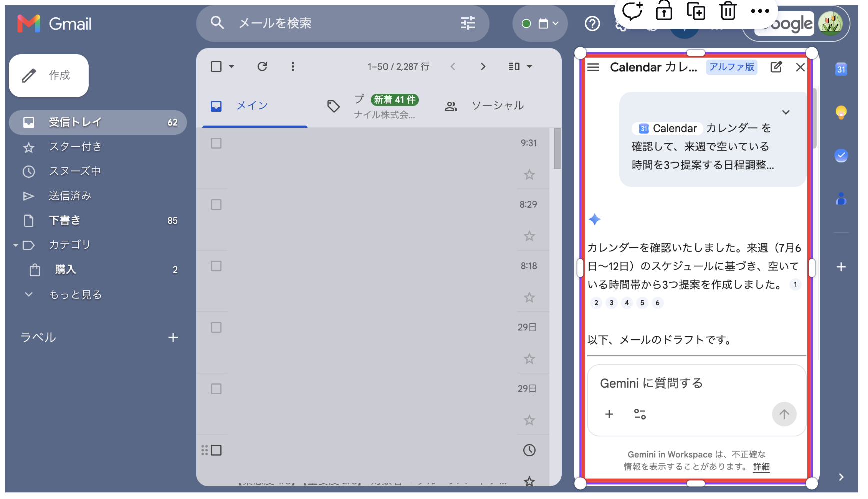Add a new label with plus icon
Screen dimensions: 868x499
(173, 338)
